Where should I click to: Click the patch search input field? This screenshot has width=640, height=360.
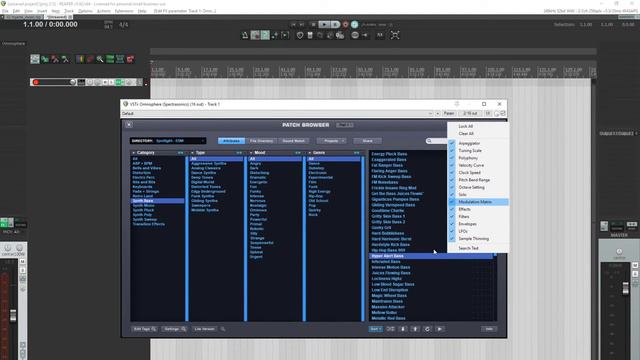point(437,141)
